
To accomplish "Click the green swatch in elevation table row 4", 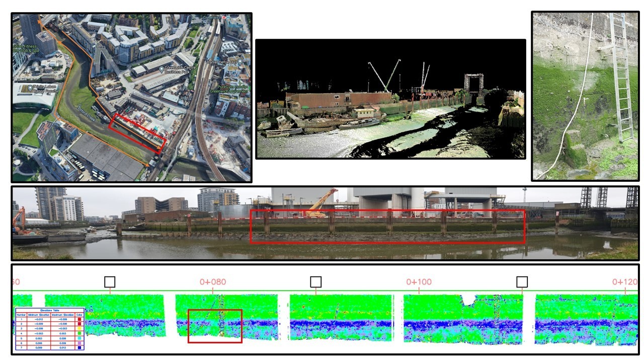I will pos(80,333).
